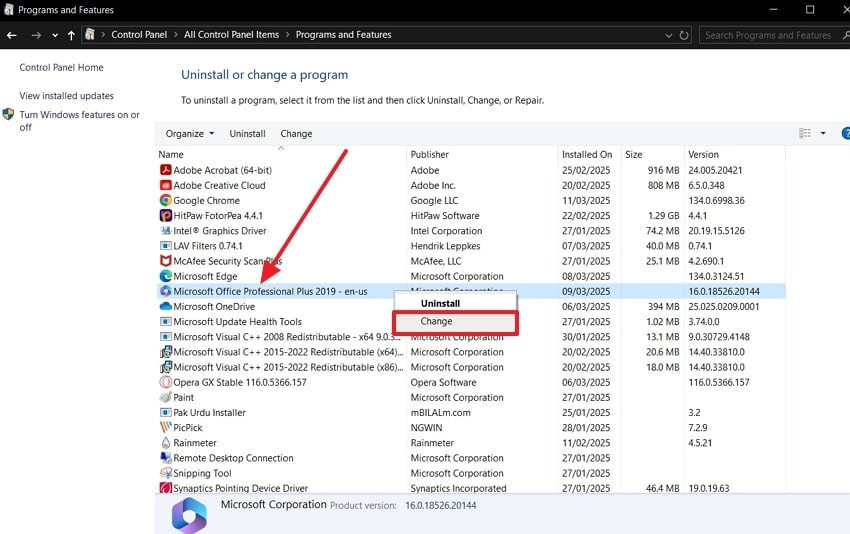Click the Microsoft 365 logo in details pane
Viewport: 850px width, 534px height.
[189, 515]
